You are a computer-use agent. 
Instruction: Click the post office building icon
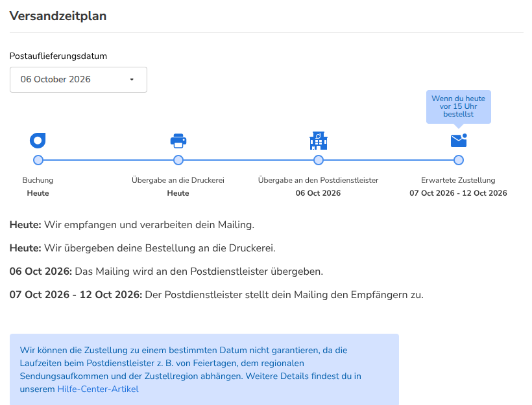(319, 141)
